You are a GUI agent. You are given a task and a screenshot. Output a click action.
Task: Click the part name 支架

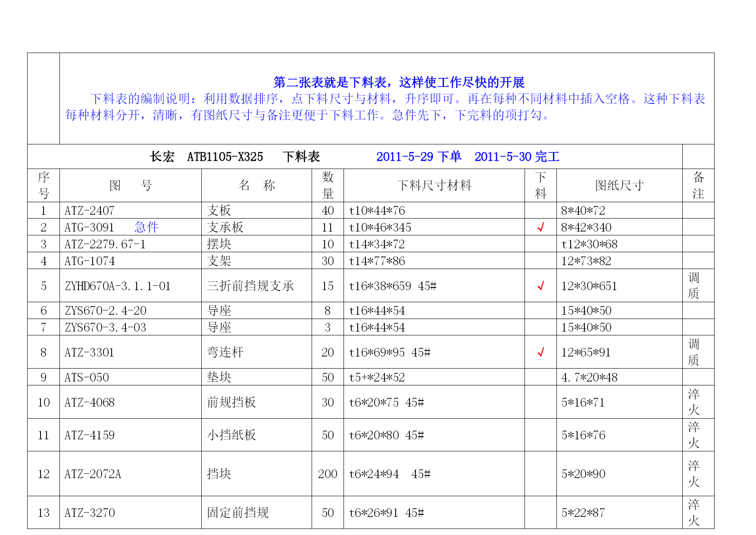pos(219,261)
